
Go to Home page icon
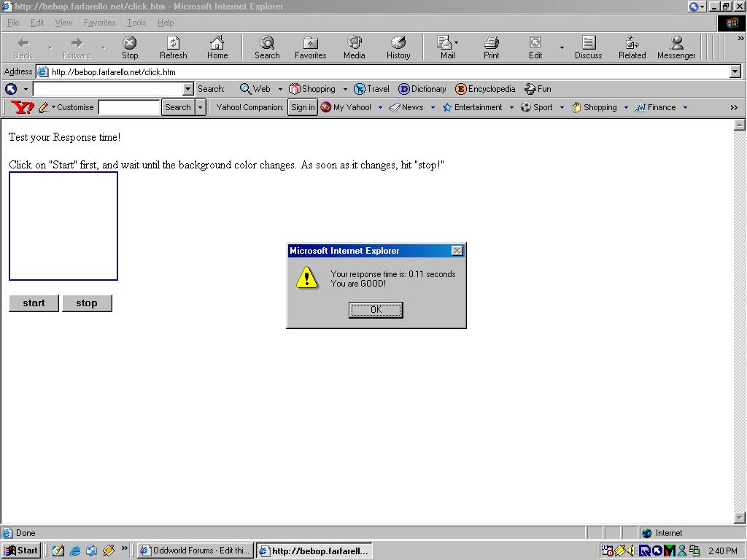pos(217,47)
